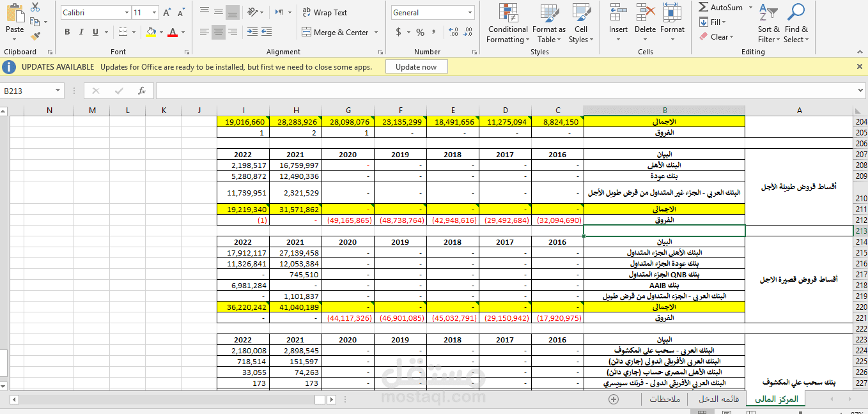
Task: Open General number format dropdown
Action: click(470, 13)
